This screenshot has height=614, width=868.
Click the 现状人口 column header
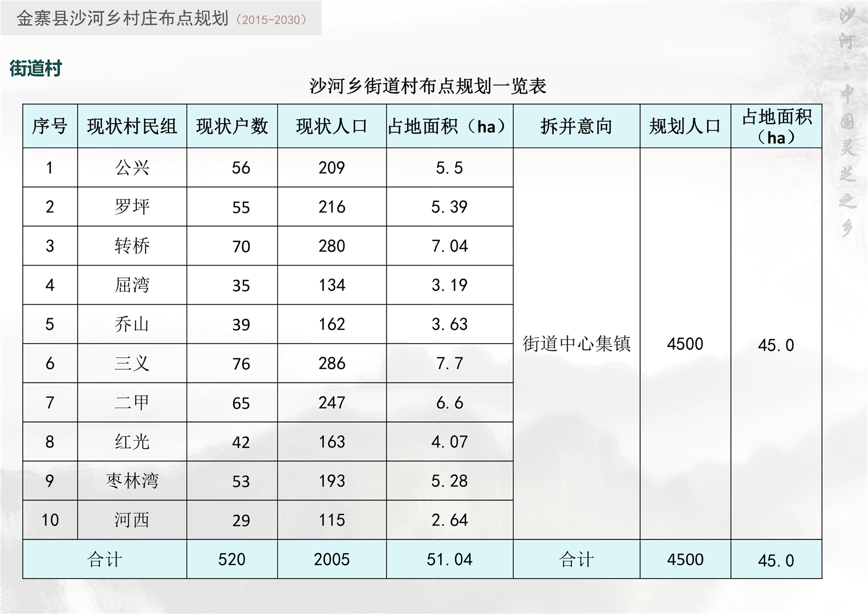[332, 126]
